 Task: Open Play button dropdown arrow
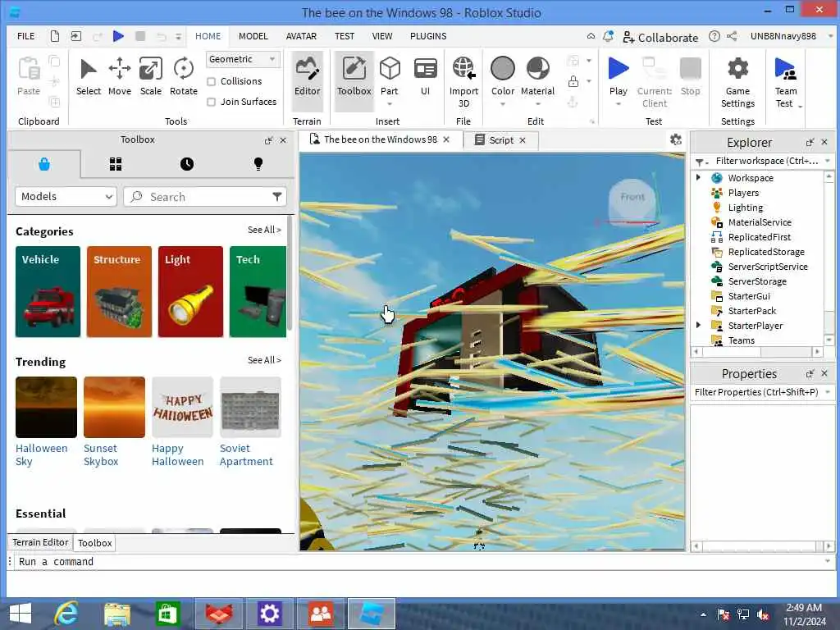[619, 104]
